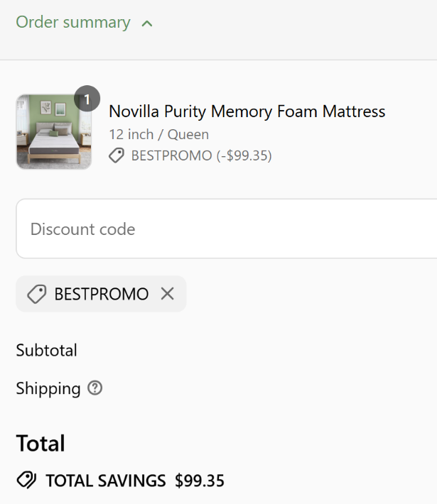Click the tag icon inside the BESTPROMO chip
Screen dimensions: 437x504
click(x=36, y=294)
